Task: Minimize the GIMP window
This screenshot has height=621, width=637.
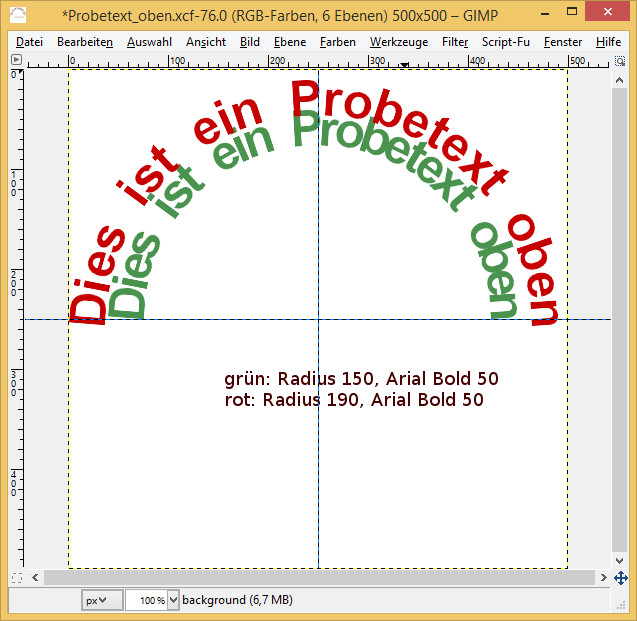Action: point(545,14)
